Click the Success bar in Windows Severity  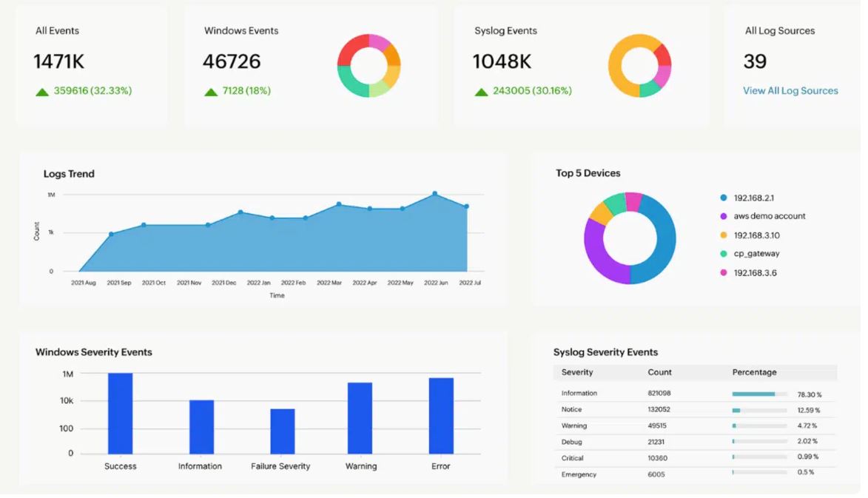coord(120,414)
